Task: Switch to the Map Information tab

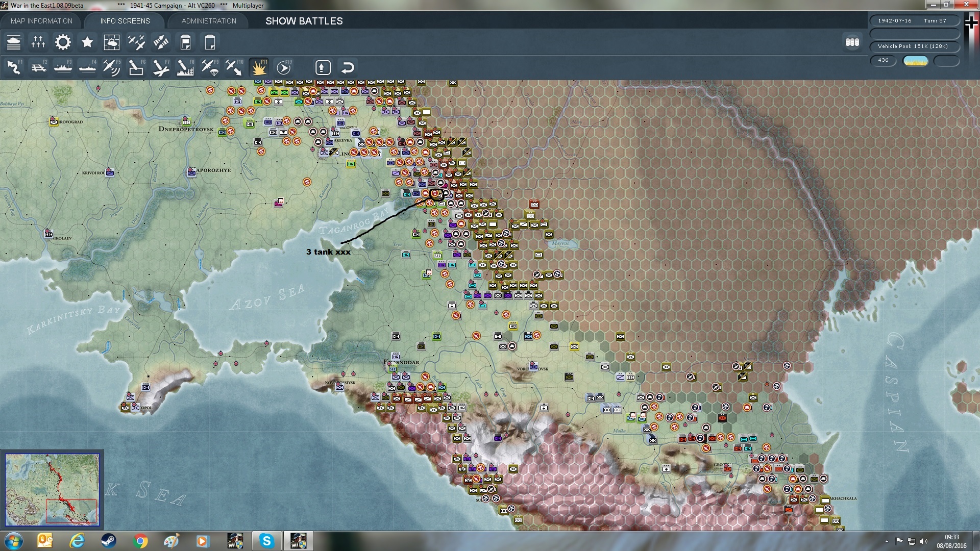Action: point(41,21)
